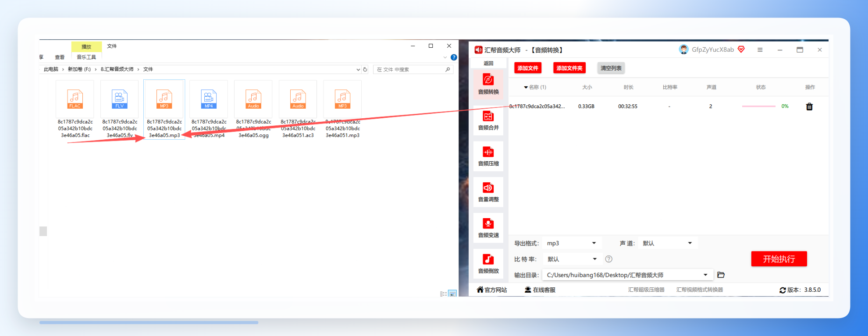Click the Explorer search magnifier icon
This screenshot has width=868, height=336.
(x=448, y=69)
